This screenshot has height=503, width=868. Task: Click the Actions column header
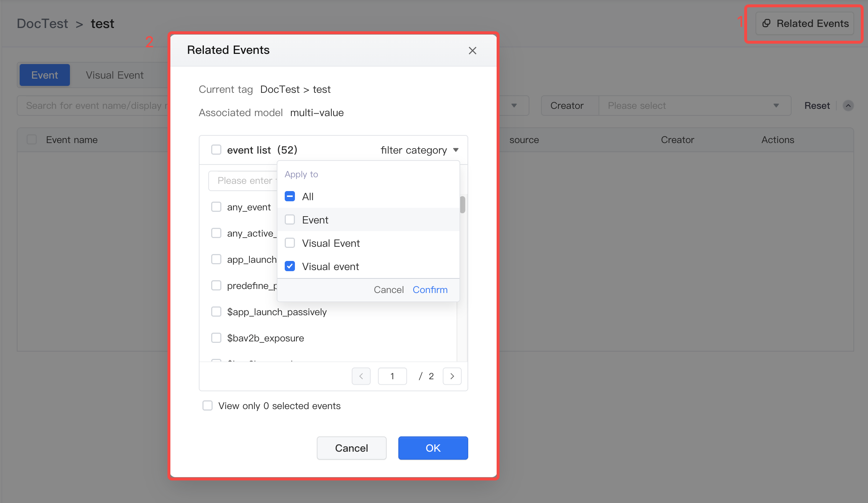pos(778,140)
